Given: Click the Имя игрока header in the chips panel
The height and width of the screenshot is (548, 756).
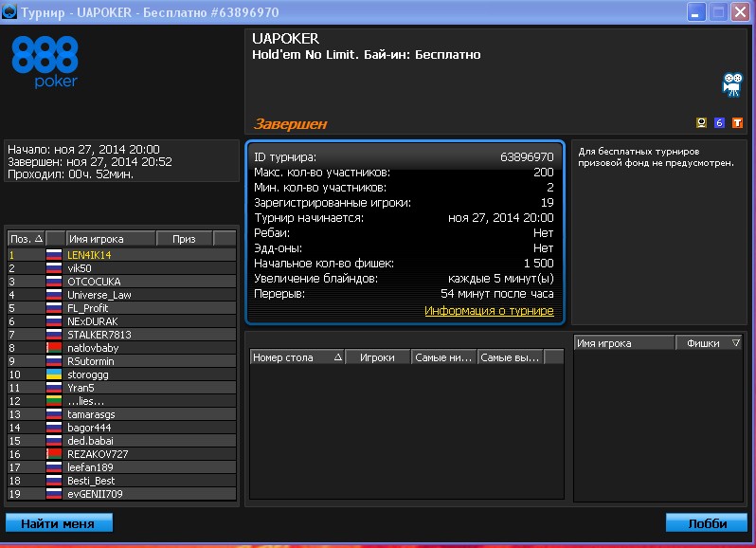Looking at the screenshot, I should pos(624,343).
